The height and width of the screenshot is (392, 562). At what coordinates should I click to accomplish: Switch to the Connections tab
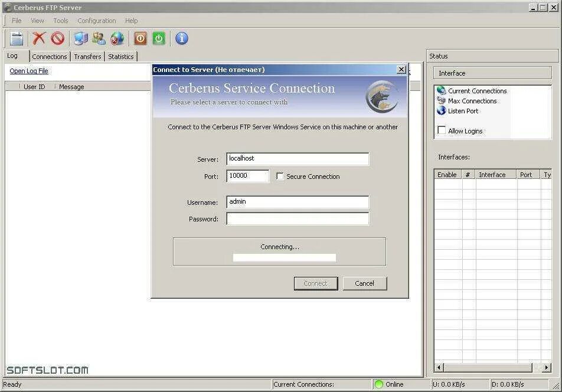pyautogui.click(x=50, y=57)
